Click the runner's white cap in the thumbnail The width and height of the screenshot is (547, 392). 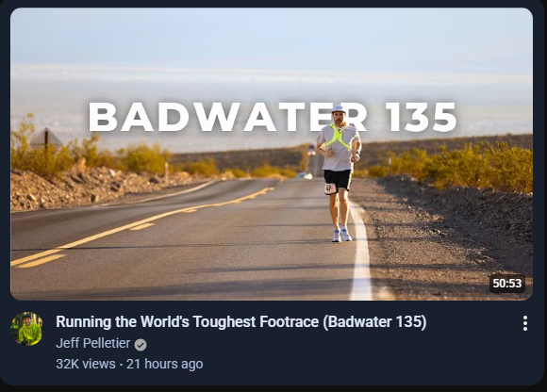pos(338,109)
